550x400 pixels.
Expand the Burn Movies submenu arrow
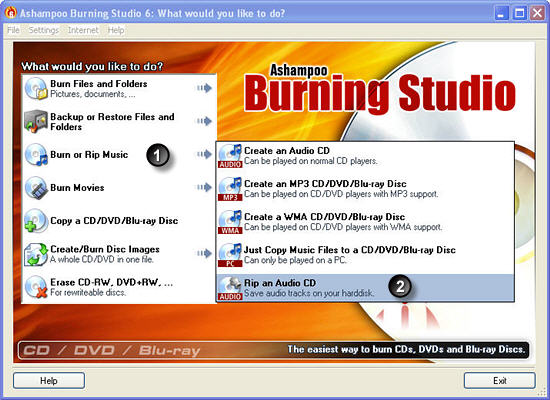click(x=204, y=187)
